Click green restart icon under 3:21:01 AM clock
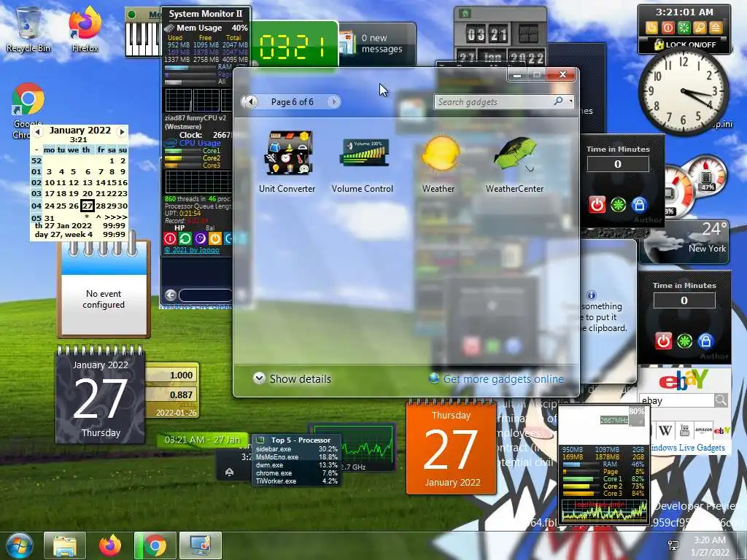Viewport: 747px width, 560px height. click(684, 28)
